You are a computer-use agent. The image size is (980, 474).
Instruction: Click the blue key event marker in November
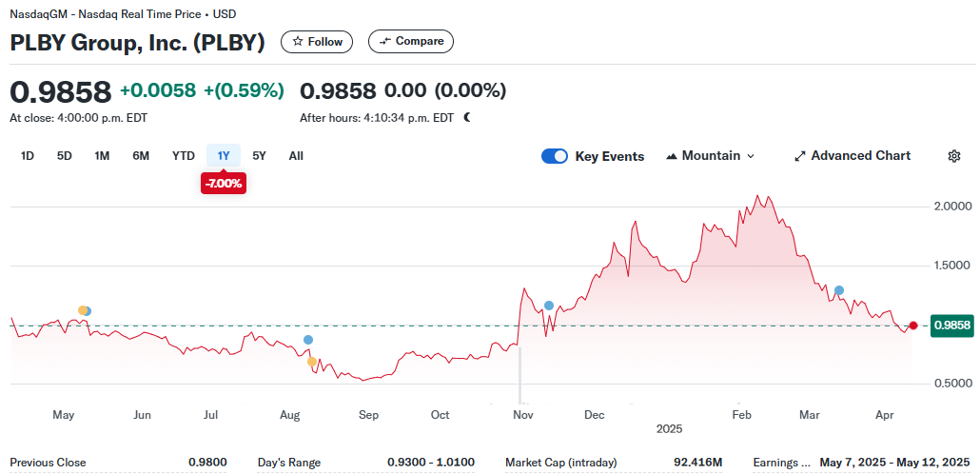(x=549, y=306)
